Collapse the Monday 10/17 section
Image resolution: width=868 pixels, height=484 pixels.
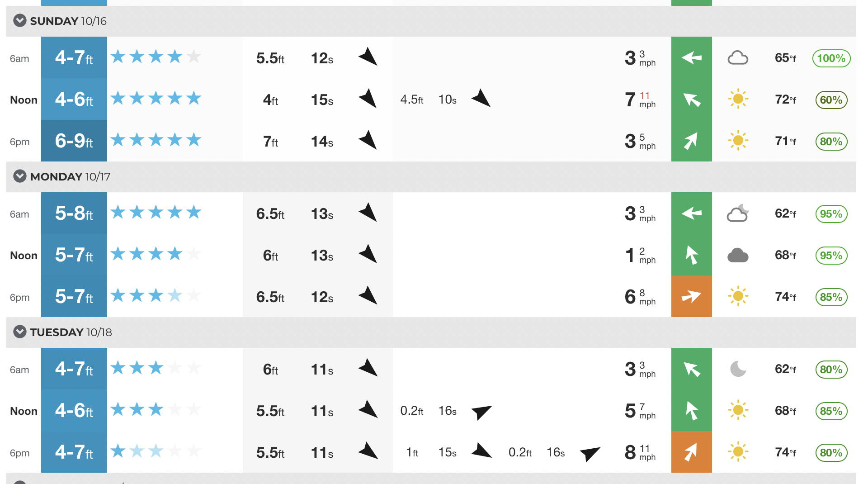pos(19,176)
